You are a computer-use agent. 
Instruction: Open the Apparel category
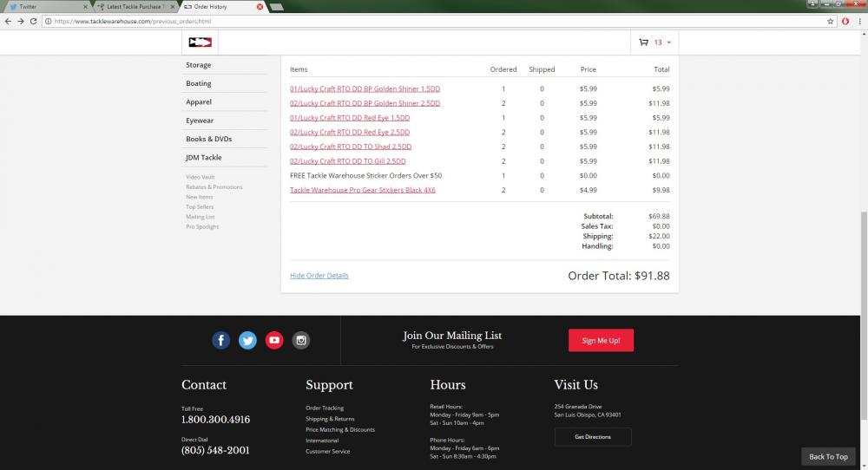pos(199,101)
